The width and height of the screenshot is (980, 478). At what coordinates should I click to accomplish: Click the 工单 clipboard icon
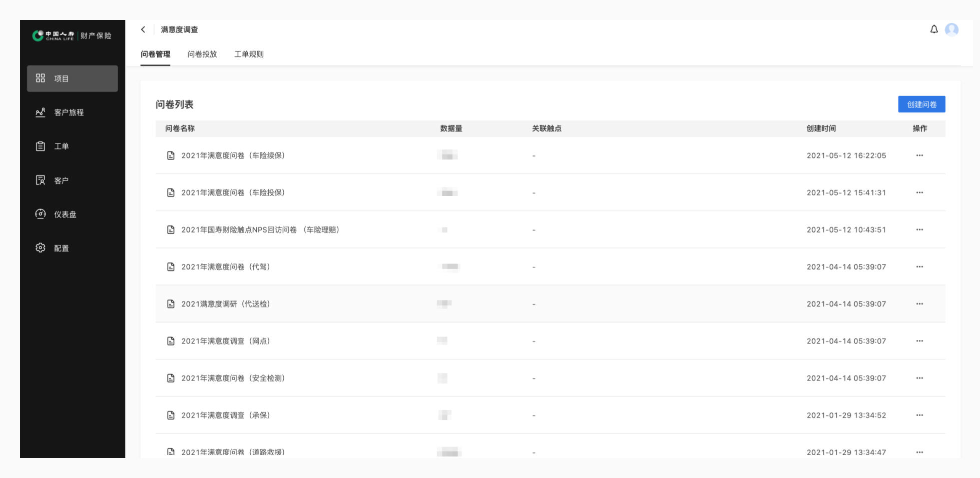41,146
